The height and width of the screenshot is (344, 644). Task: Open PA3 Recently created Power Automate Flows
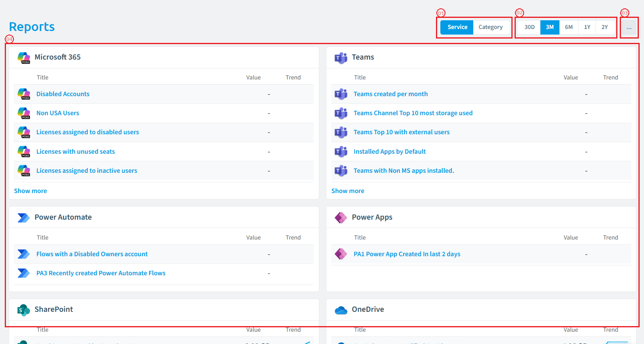101,273
